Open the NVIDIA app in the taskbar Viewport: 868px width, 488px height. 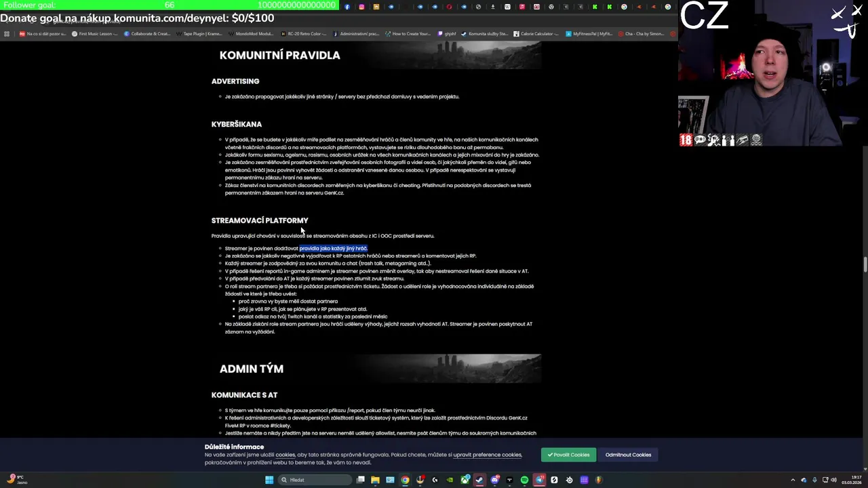click(x=450, y=480)
